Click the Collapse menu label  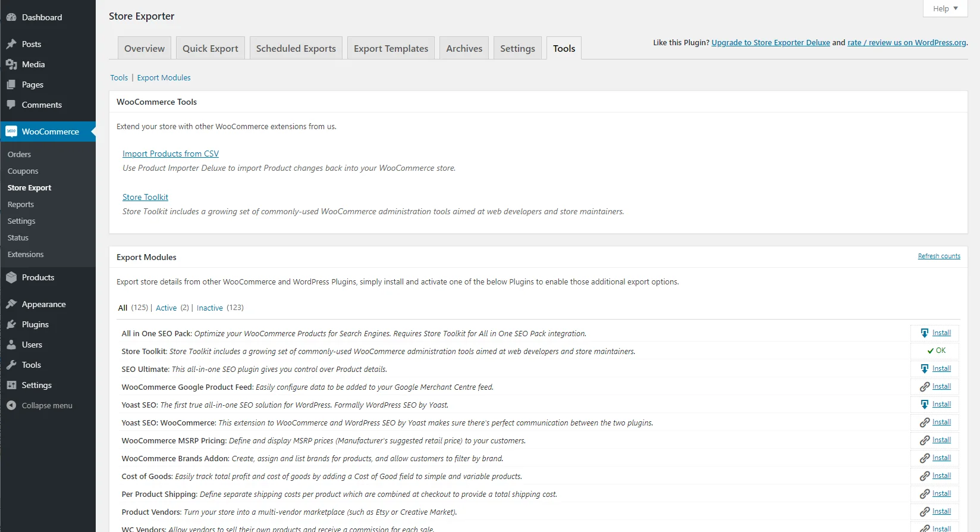[x=47, y=405]
